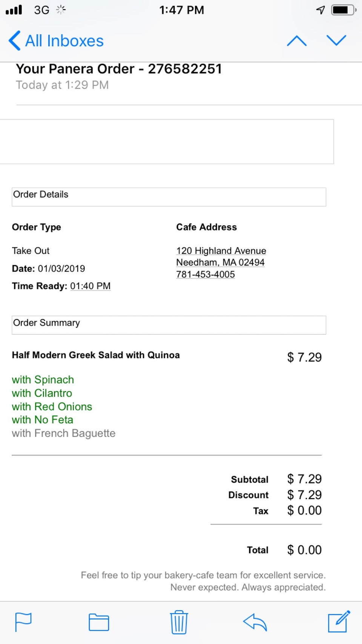Viewport: 362px width, 644px height.
Task: Tap the status bar clock showing 1:47 PM
Action: coord(181,10)
